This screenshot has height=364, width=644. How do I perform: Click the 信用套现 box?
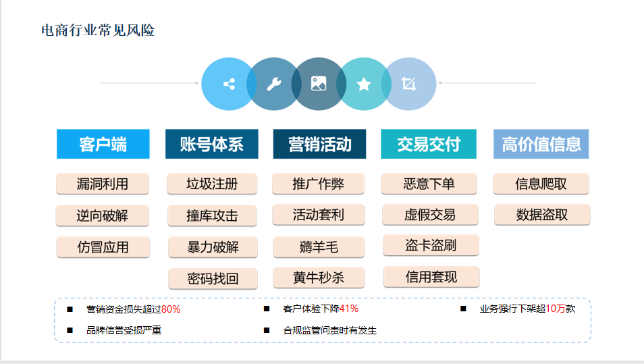point(431,277)
